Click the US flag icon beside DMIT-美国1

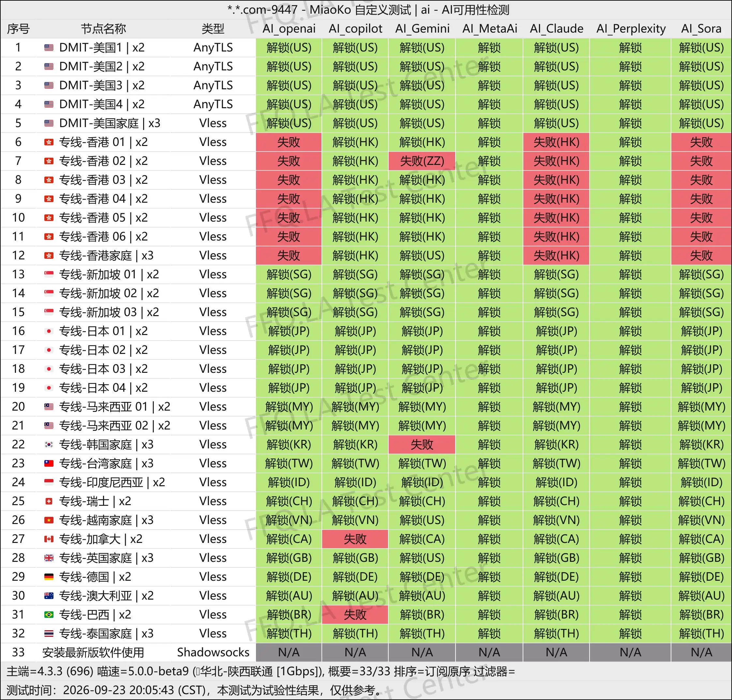[49, 47]
